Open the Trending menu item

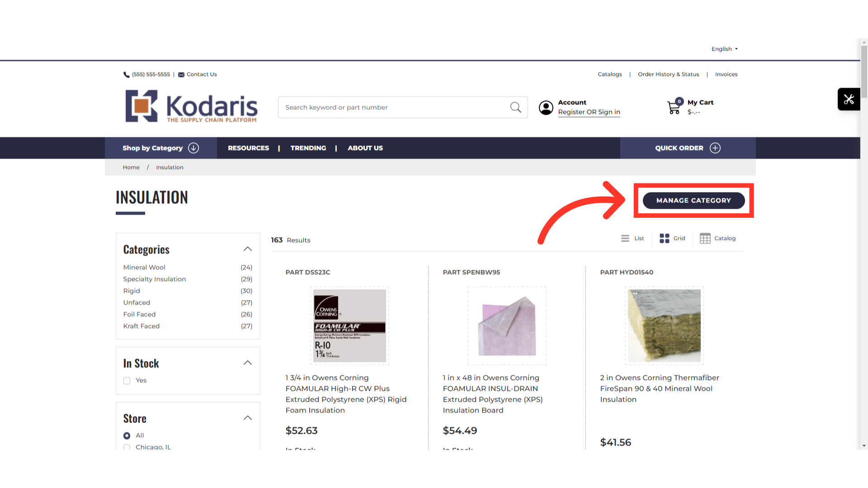pos(308,148)
